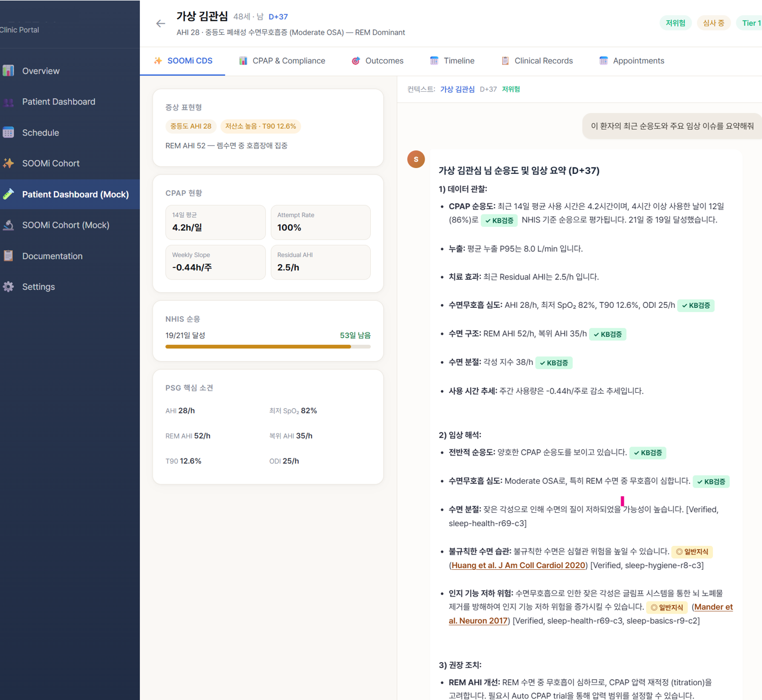Open the Mander et al. Neuron 2017 citation
762x700 pixels.
(x=713, y=607)
